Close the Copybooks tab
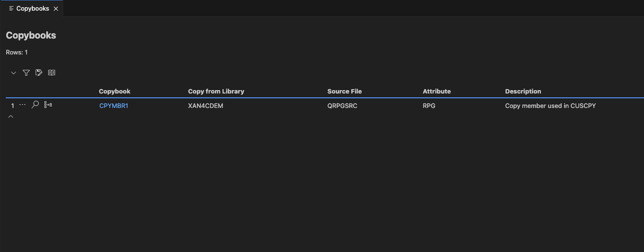This screenshot has height=252, width=644. click(56, 9)
